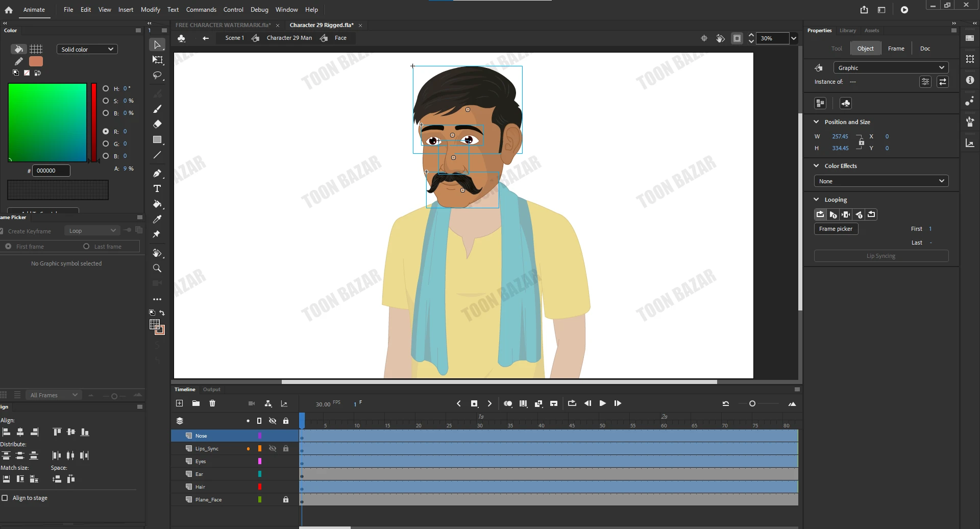
Task: Play the timeline animation
Action: click(x=603, y=403)
